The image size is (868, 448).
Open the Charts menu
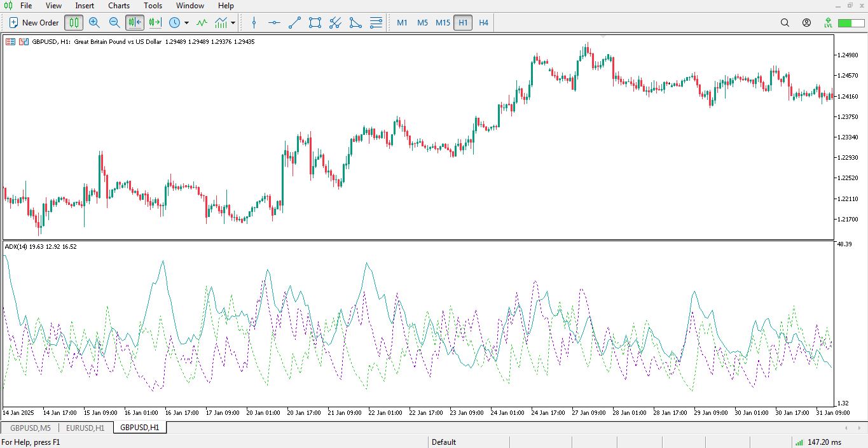pos(119,6)
